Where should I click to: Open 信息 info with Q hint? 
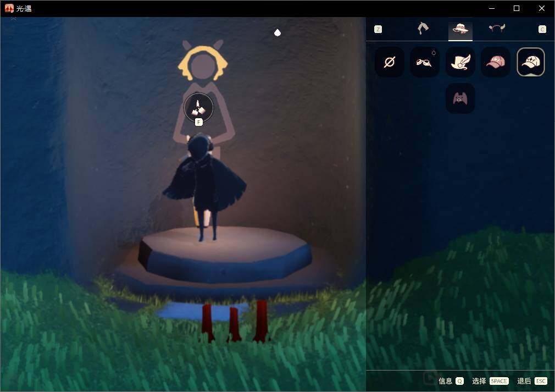point(451,381)
